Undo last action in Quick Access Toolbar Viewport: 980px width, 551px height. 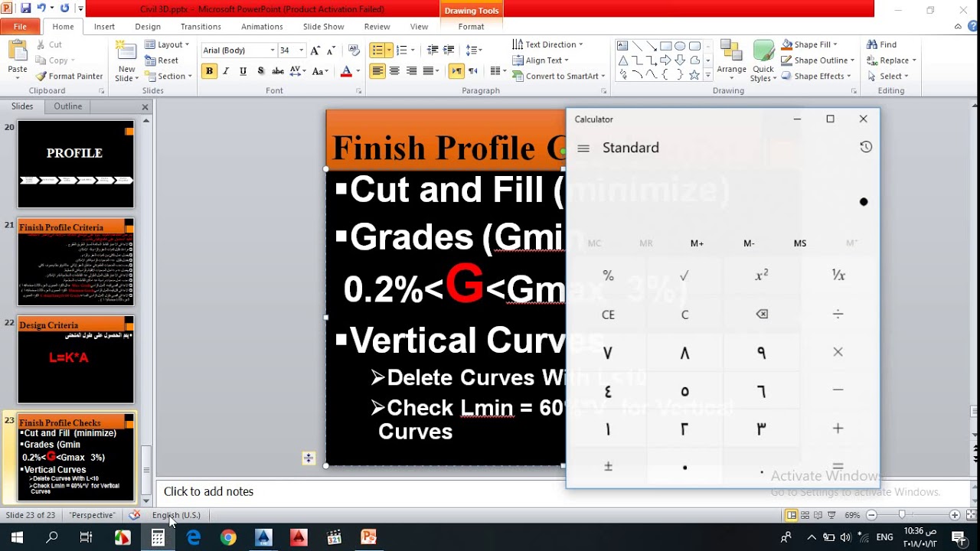click(x=41, y=8)
